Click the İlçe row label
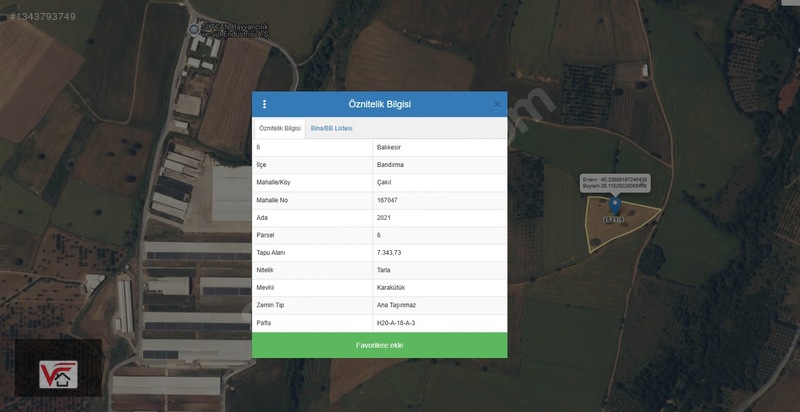The width and height of the screenshot is (800, 412). pyautogui.click(x=261, y=165)
